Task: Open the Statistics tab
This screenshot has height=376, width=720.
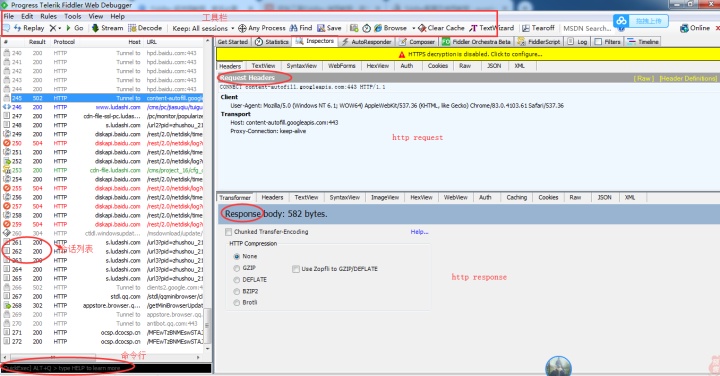Action: pos(272,41)
